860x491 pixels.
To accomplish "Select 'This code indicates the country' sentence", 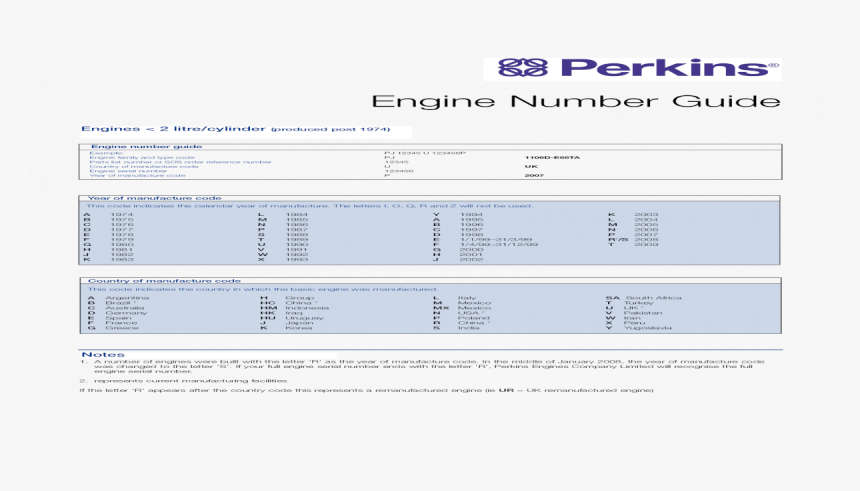I will pos(263,289).
